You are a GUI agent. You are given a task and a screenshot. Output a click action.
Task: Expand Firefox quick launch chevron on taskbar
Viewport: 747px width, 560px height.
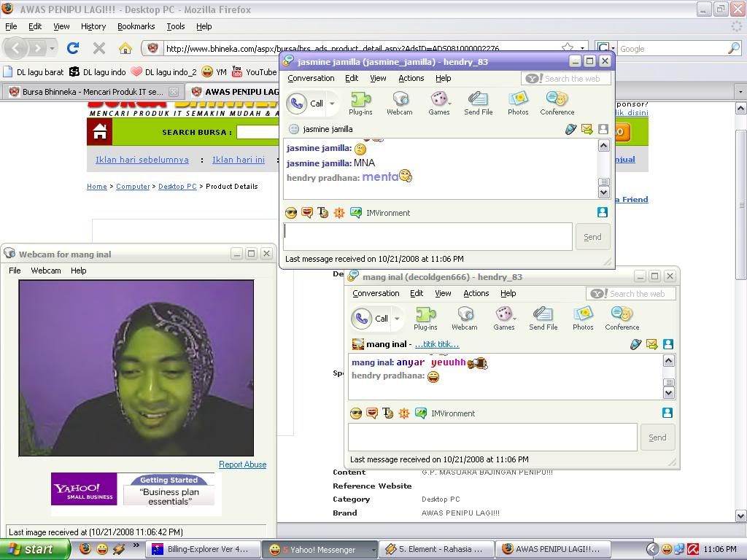[136, 545]
